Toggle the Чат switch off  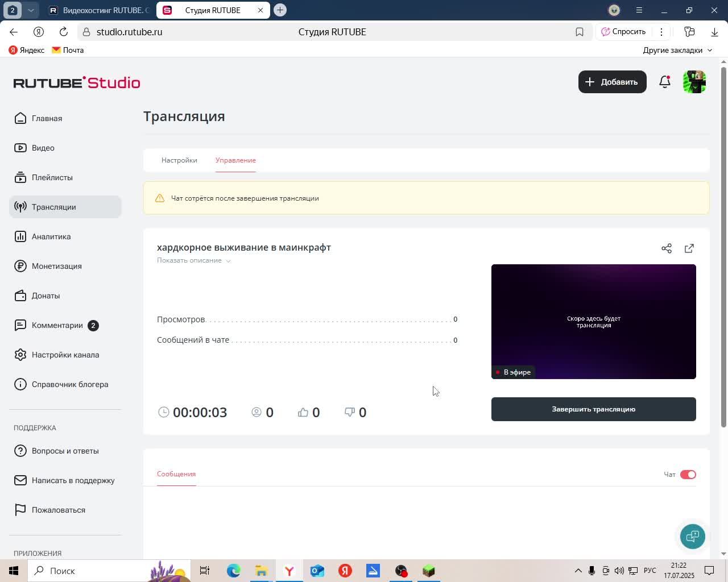pos(688,475)
